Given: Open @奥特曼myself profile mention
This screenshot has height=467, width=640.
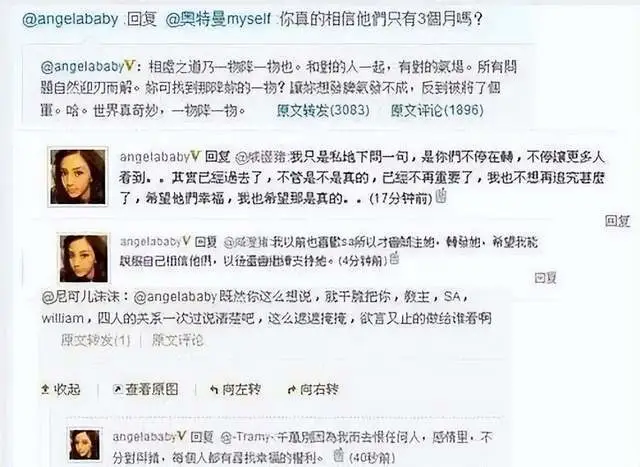Looking at the screenshot, I should click(218, 19).
